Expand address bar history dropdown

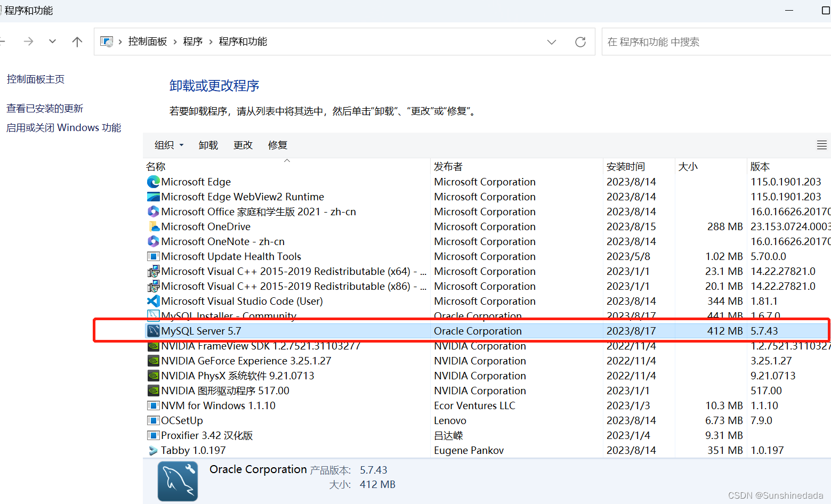pyautogui.click(x=552, y=42)
